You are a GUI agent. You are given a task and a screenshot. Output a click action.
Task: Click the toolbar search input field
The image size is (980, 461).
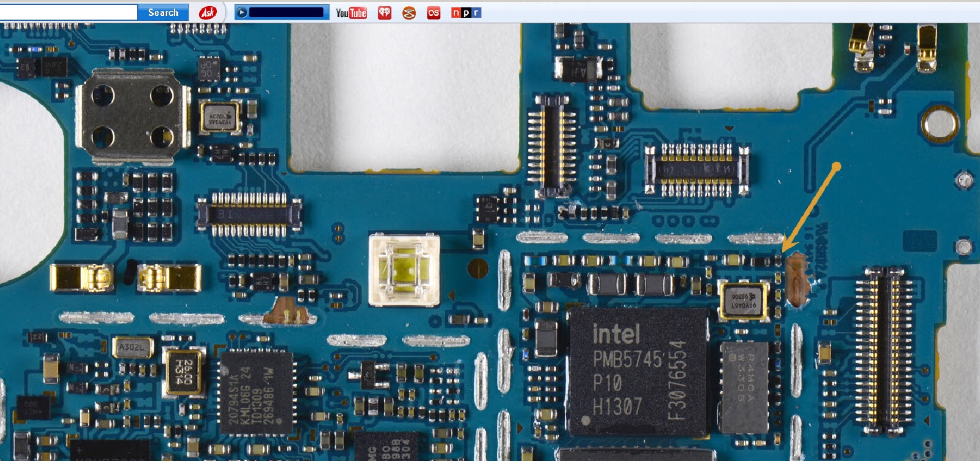[68, 12]
